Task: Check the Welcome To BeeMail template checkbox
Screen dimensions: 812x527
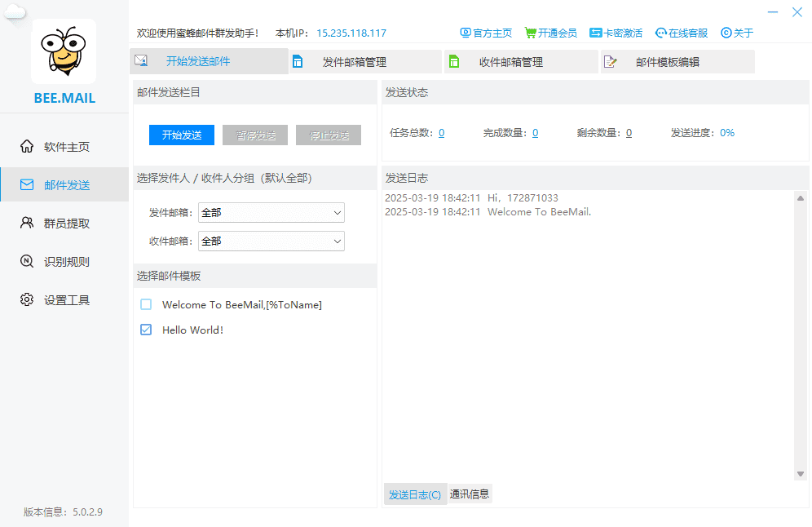Action: [146, 304]
